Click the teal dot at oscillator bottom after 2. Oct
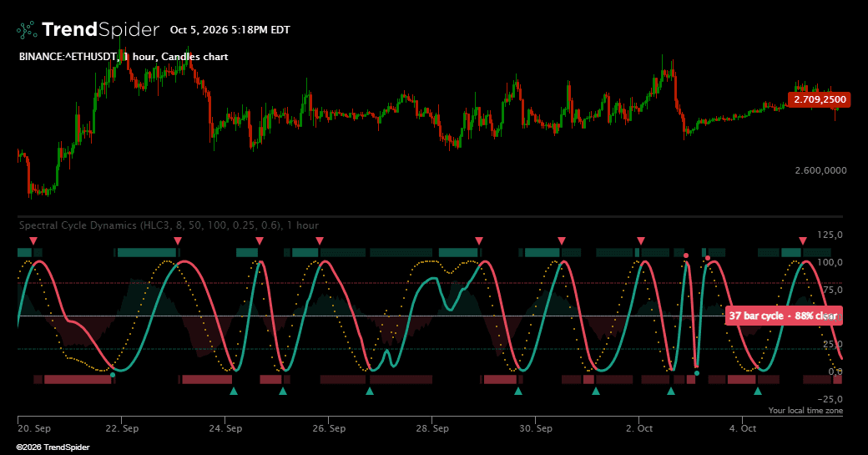Screen dimensions: 868x455 click(696, 373)
